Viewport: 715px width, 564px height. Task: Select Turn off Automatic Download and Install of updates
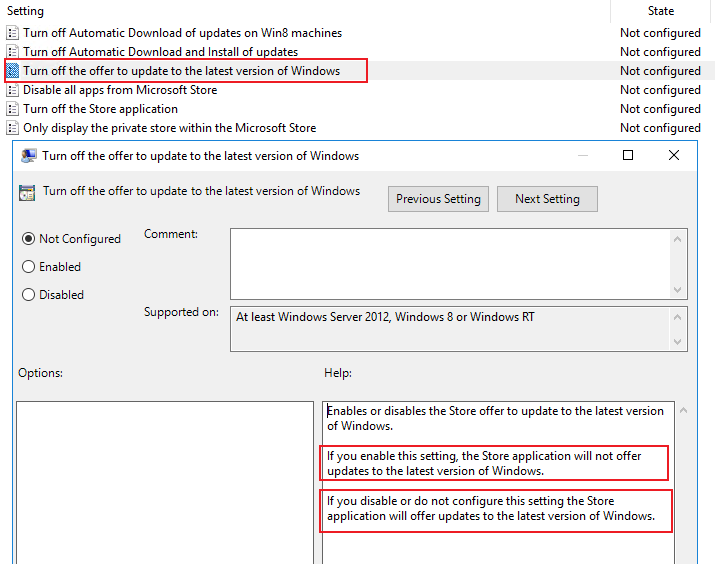(x=161, y=52)
